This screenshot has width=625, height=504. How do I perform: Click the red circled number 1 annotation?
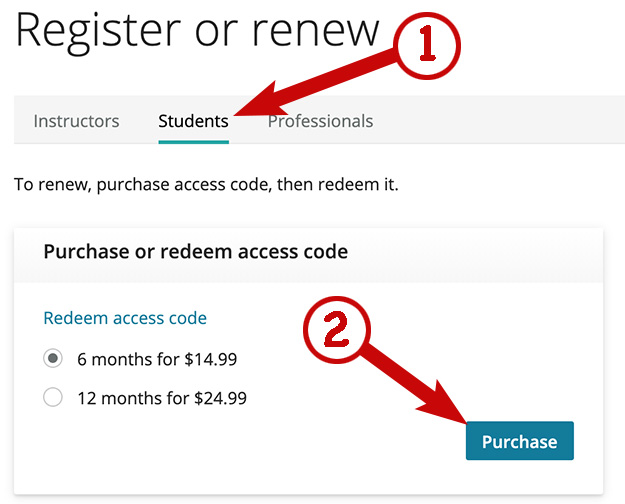point(427,45)
